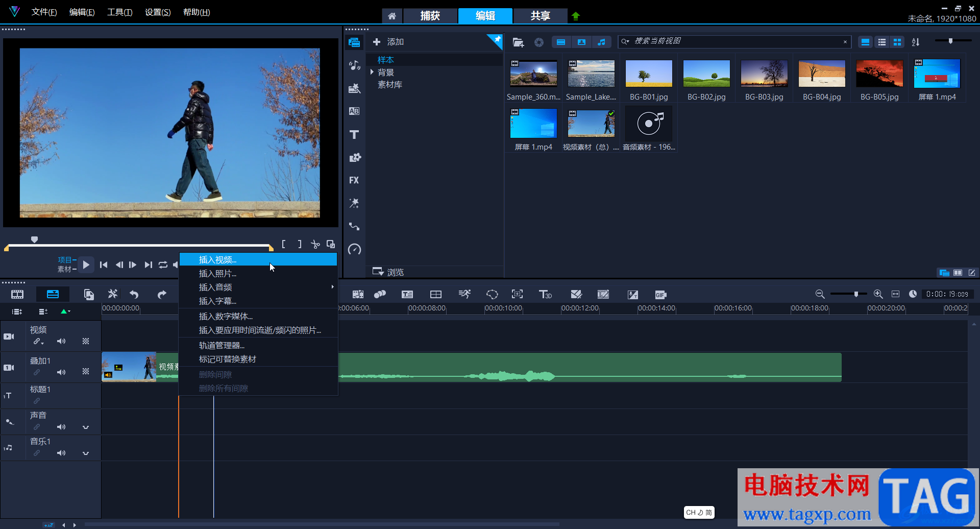Expand the 声音 track chevron
The height and width of the screenshot is (529, 980).
tap(86, 427)
